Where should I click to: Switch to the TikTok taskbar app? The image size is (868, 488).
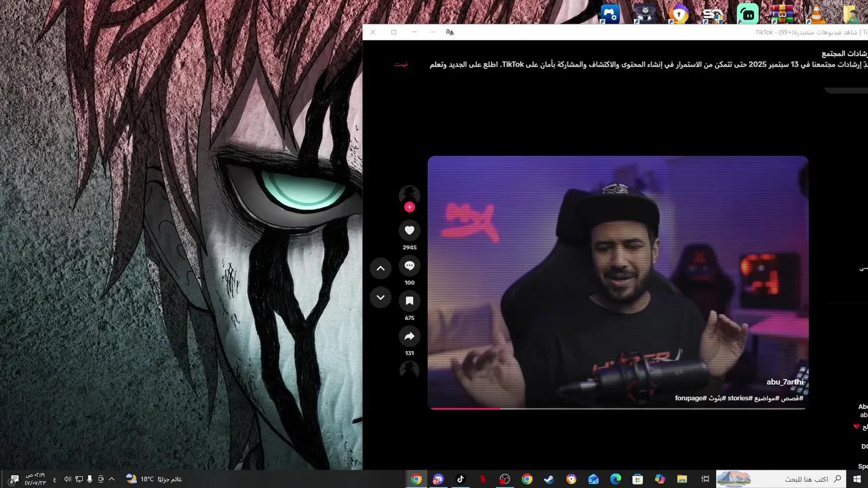click(x=460, y=479)
